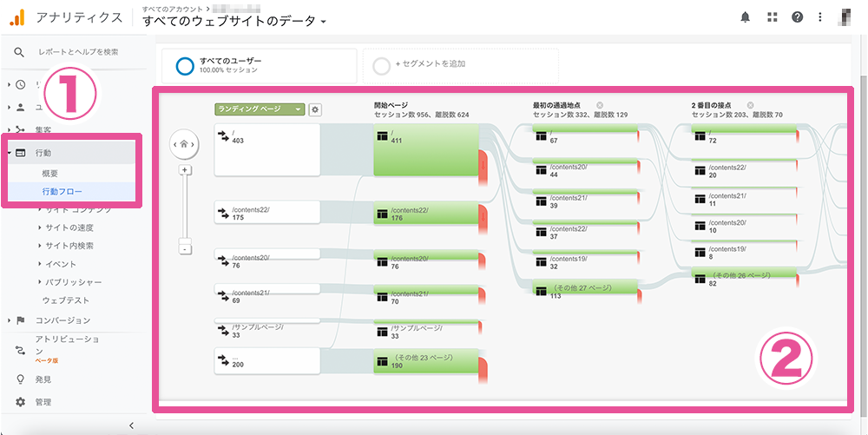The height and width of the screenshot is (435, 868).
Task: Click the 集客 acquisition icon
Action: pyautogui.click(x=21, y=130)
